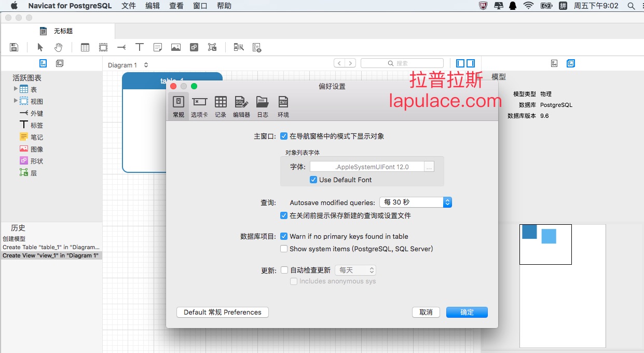The width and height of the screenshot is (644, 353).
Task: Select the hand move tool
Action: tap(58, 47)
